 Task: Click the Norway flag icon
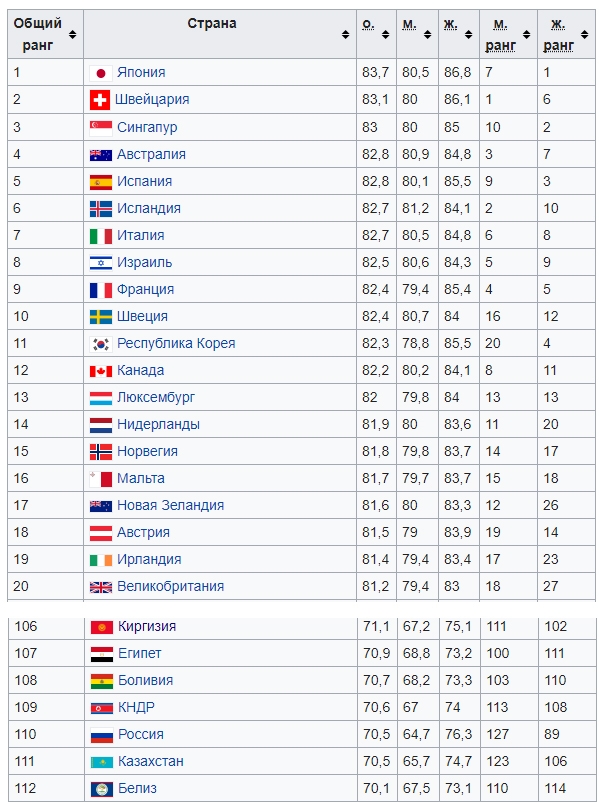(101, 452)
